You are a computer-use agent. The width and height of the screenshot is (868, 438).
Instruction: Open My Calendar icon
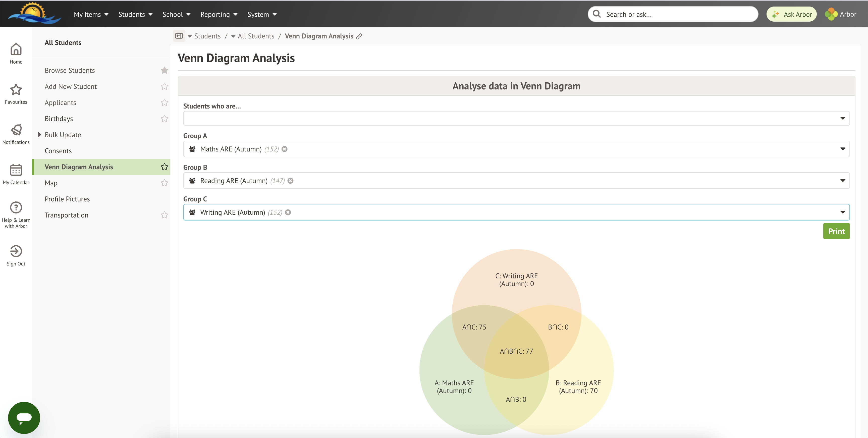click(16, 170)
